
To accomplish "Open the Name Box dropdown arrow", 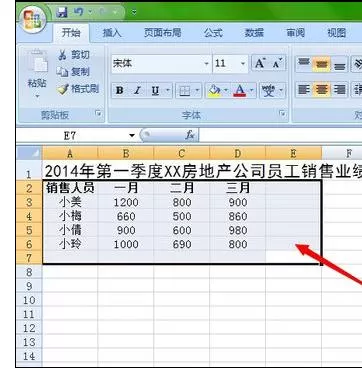I will click(x=132, y=136).
